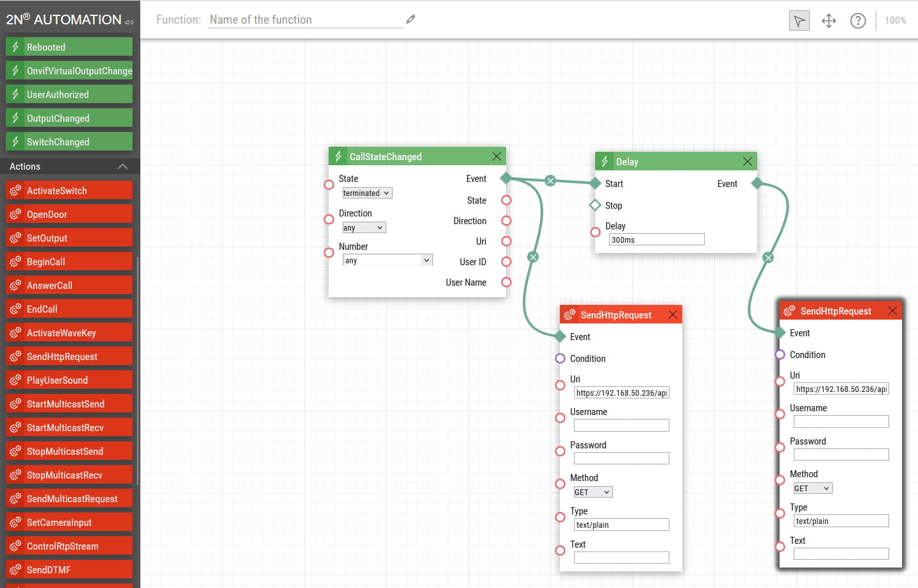Click the pencil icon to edit function name

411,19
